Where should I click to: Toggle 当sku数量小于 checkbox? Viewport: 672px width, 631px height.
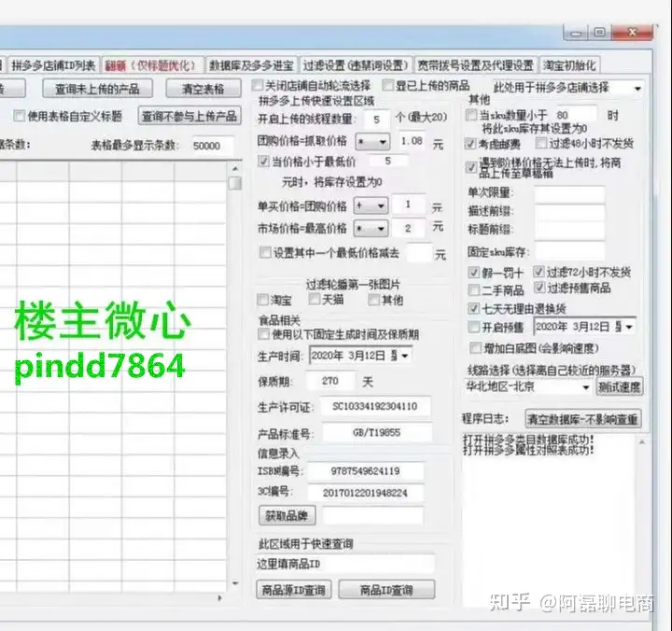point(471,115)
